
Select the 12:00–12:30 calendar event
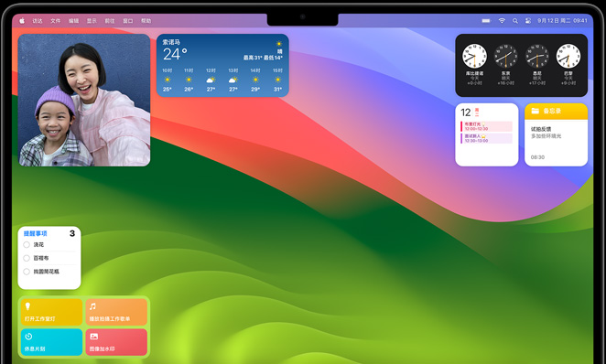pos(486,126)
